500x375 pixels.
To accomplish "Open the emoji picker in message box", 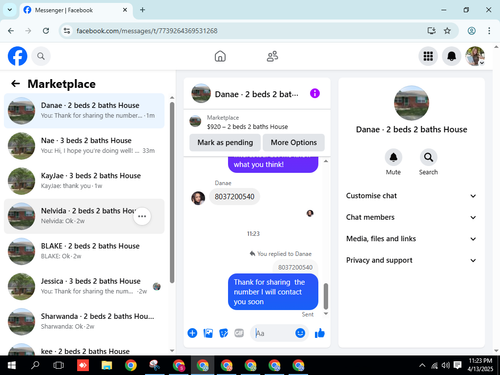I will [300, 333].
